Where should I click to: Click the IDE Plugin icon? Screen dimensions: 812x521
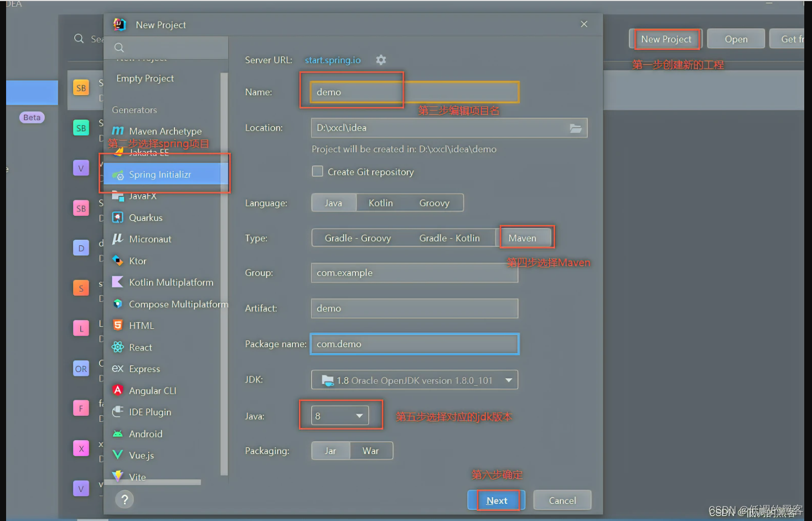(118, 412)
